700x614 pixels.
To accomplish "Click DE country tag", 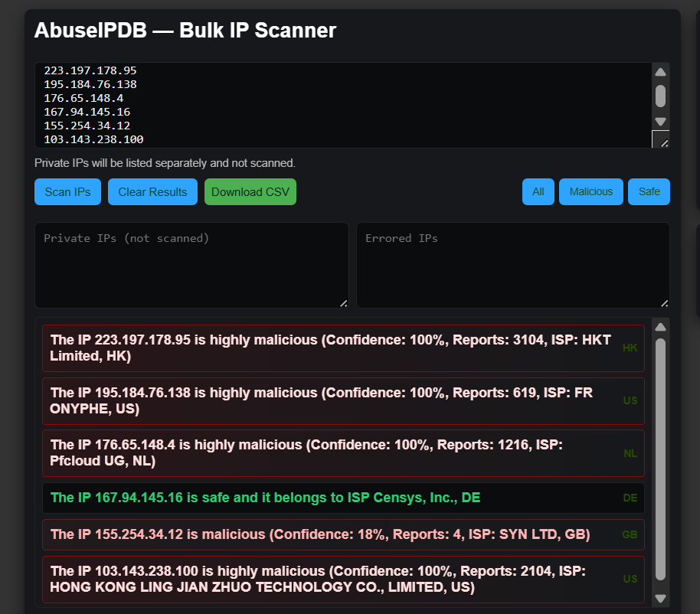I will point(630,498).
